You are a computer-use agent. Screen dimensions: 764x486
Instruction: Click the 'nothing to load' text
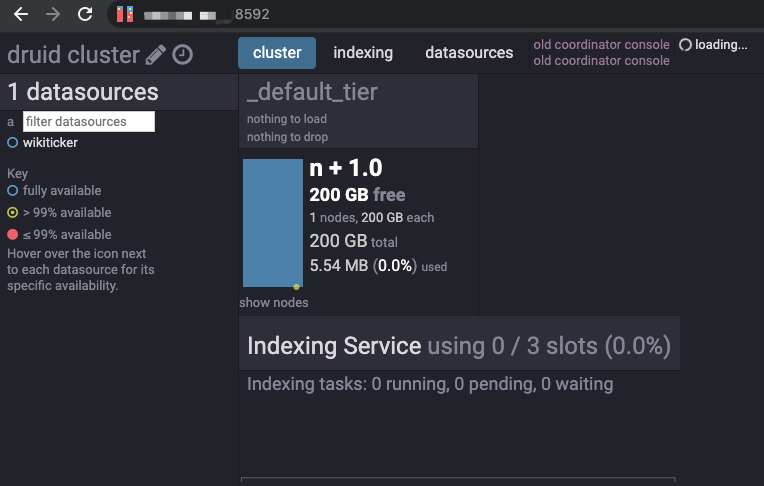pyautogui.click(x=286, y=119)
